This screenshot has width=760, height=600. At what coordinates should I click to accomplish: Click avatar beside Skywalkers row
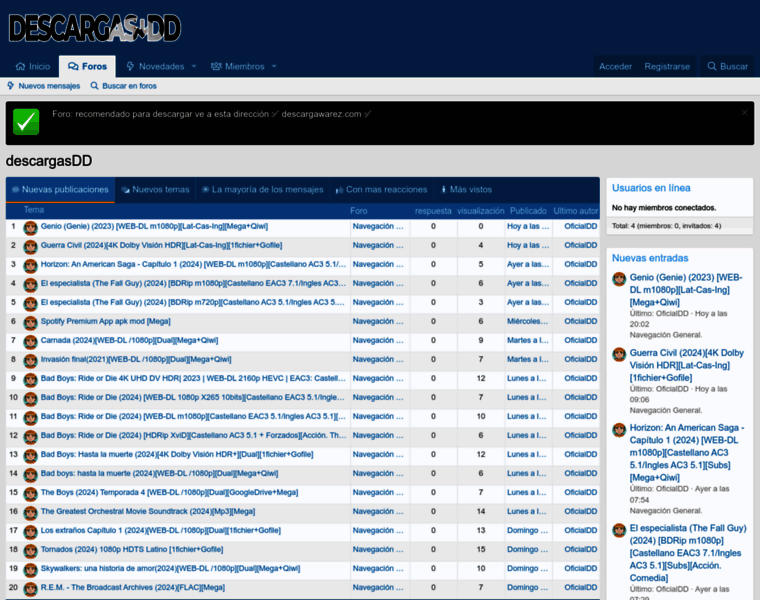[31, 569]
